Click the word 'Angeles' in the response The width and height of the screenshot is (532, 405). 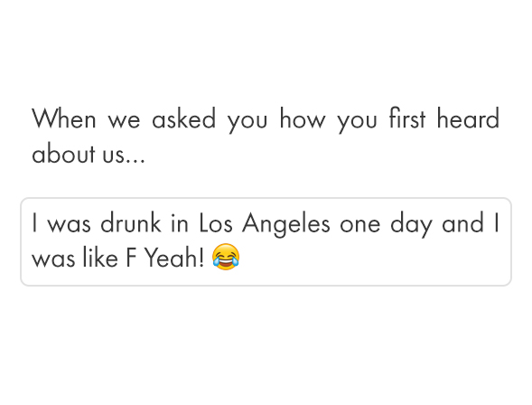(x=285, y=225)
